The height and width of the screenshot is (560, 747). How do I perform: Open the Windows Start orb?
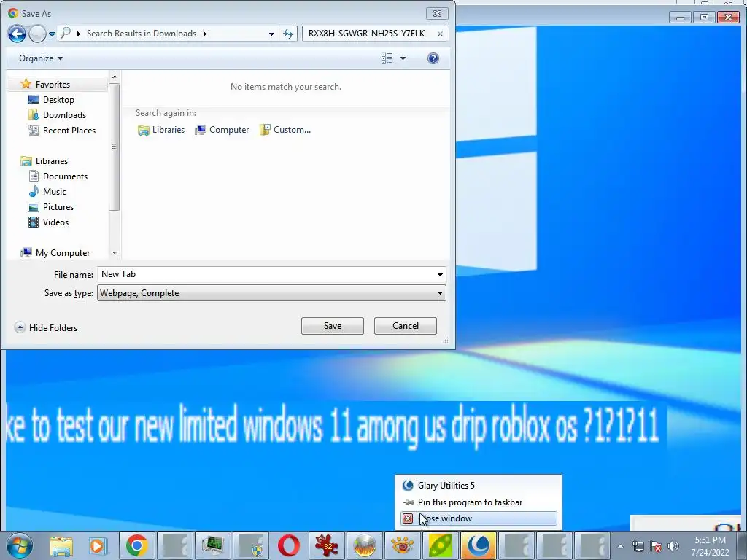click(20, 545)
